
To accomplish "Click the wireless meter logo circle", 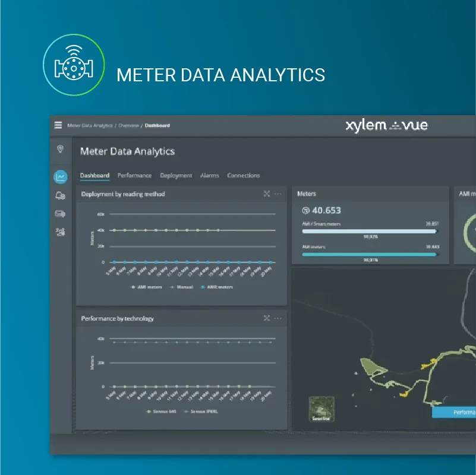I will tap(74, 65).
